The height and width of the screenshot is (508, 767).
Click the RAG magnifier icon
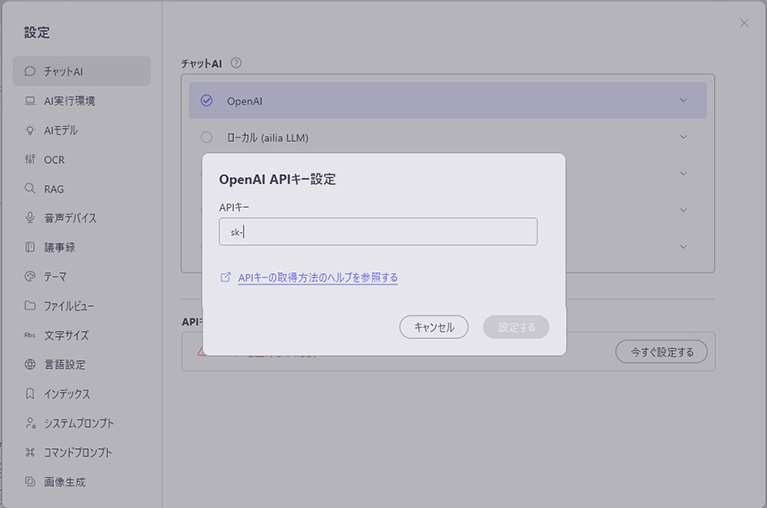[x=30, y=189]
